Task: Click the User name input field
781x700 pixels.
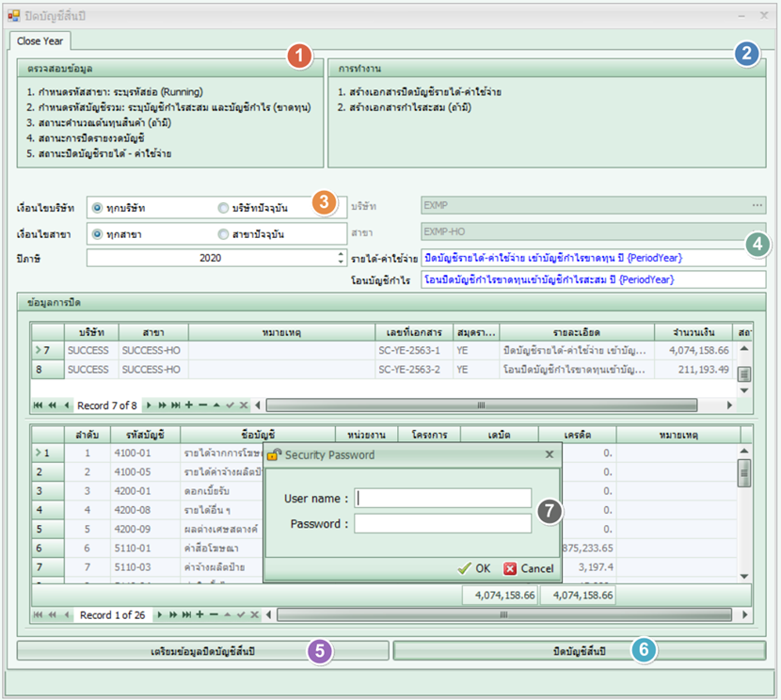Action: coord(442,498)
